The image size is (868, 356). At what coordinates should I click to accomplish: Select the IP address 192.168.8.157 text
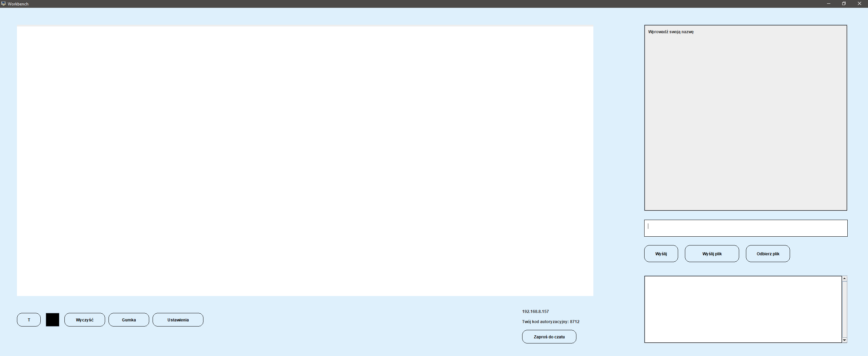click(x=535, y=311)
